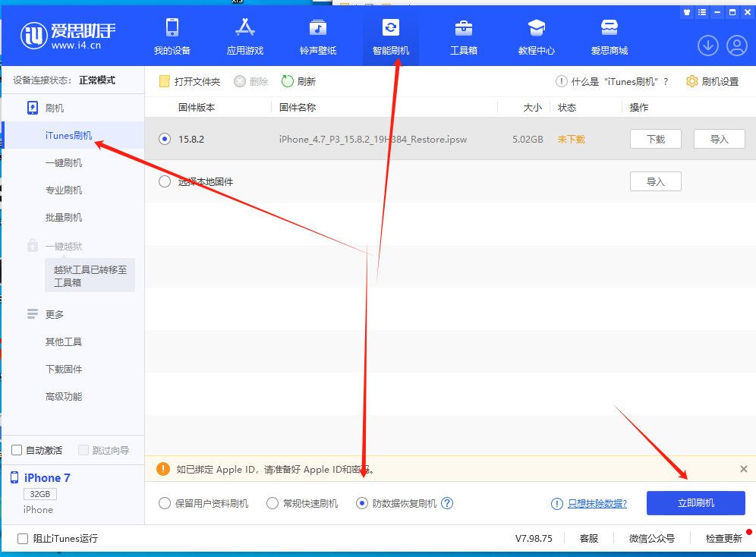The image size is (756, 557).
Task: Open 微信公众号 in the status bar
Action: coord(652,538)
